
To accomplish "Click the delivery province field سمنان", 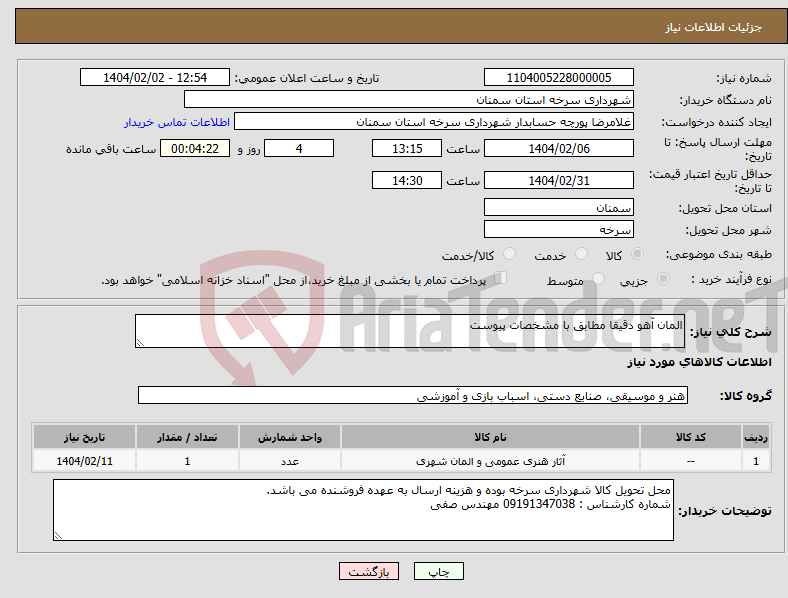I will pos(558,207).
